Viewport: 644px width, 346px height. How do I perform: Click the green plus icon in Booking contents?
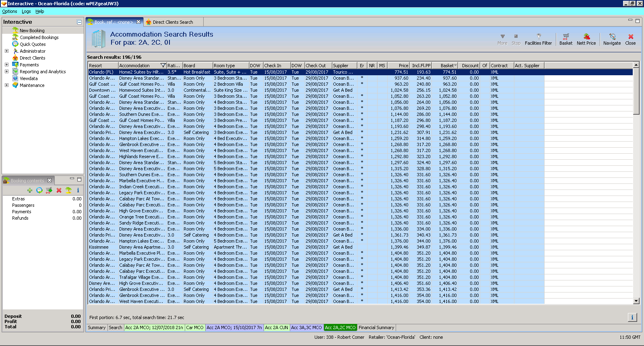pos(30,190)
